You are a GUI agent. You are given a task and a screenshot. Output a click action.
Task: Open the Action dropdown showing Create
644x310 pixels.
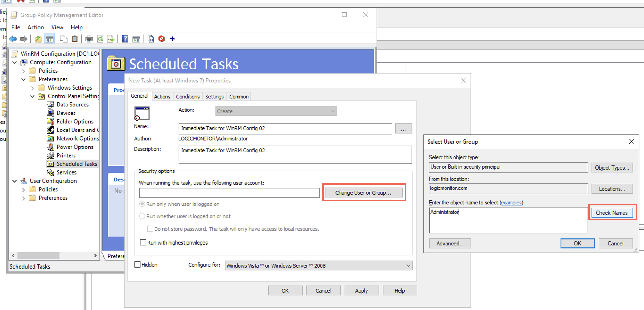(276, 111)
